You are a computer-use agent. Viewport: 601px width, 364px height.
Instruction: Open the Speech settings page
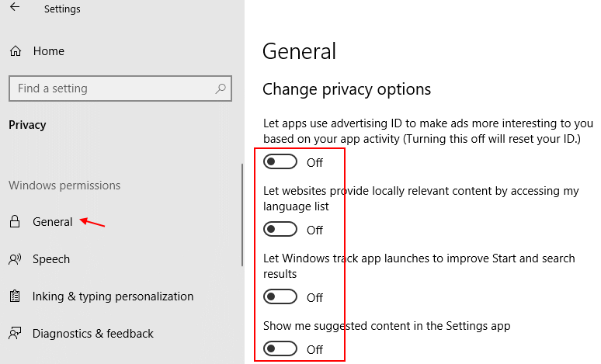pos(51,259)
